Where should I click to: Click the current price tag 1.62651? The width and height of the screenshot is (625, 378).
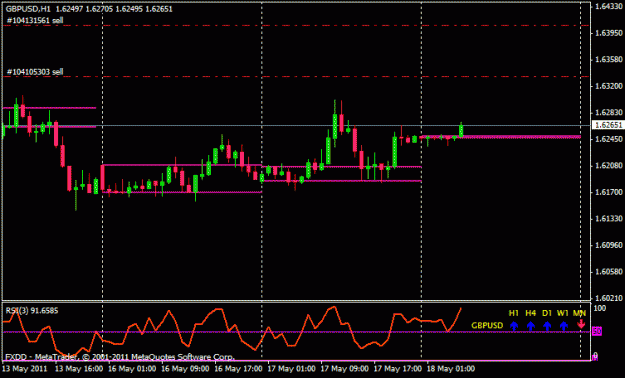pos(608,125)
